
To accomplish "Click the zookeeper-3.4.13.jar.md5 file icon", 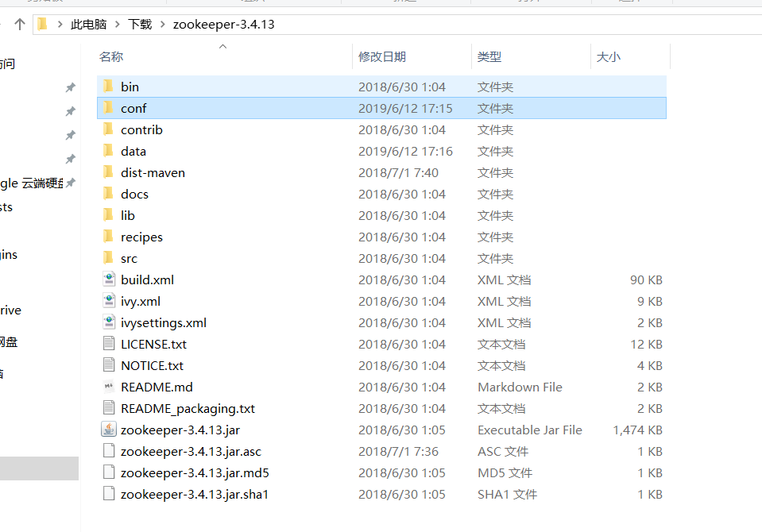I will 109,472.
